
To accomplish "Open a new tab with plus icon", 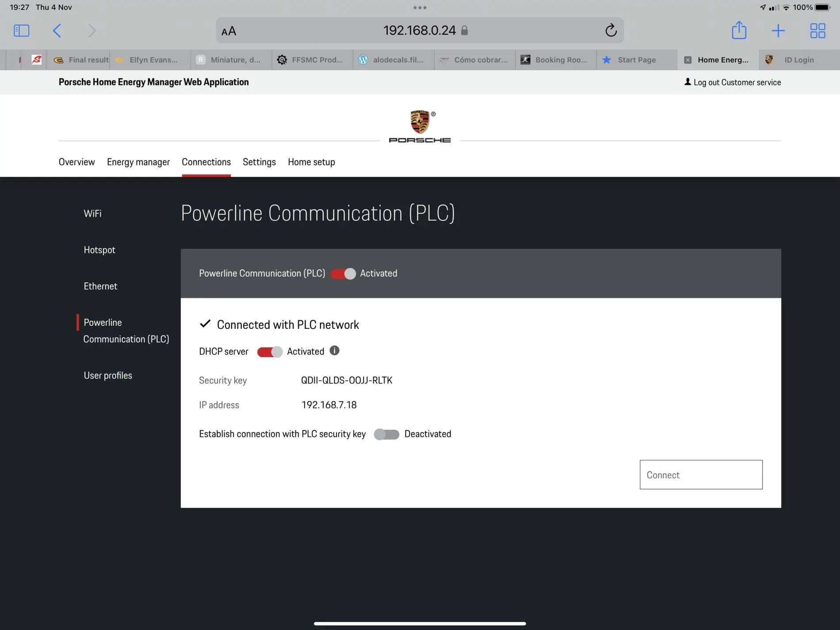I will tap(778, 31).
